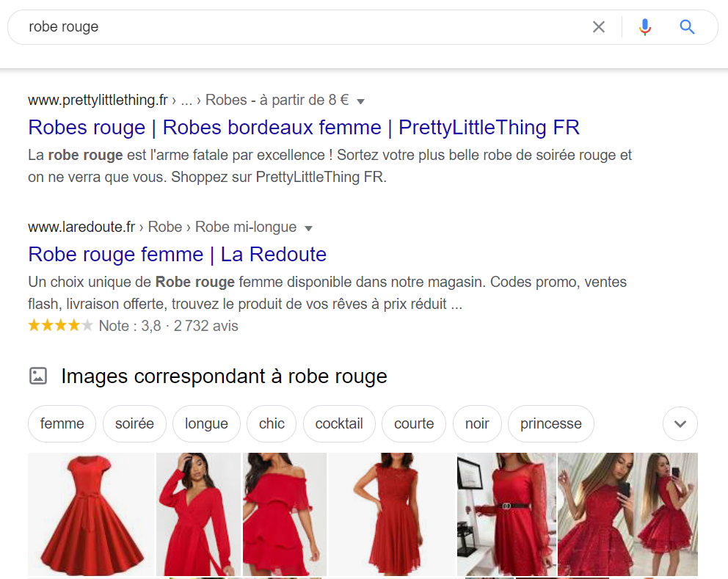
Task: Open the first red vintage dress thumbnail
Action: (91, 514)
